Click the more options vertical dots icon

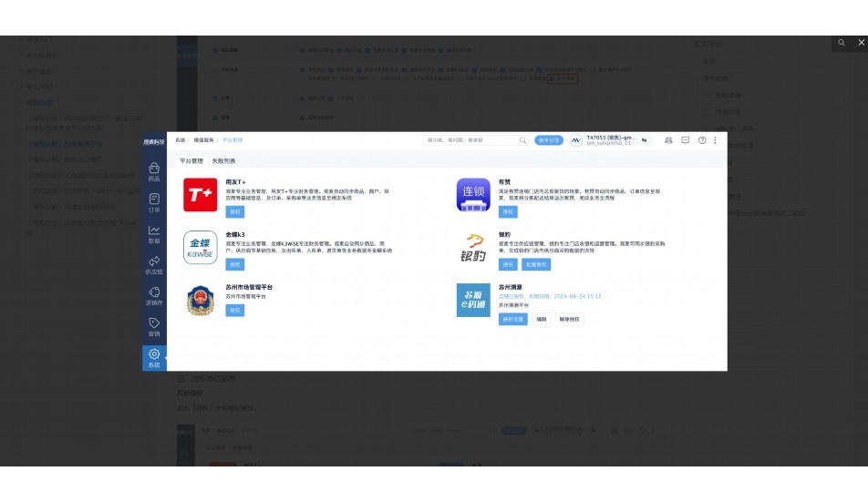715,140
